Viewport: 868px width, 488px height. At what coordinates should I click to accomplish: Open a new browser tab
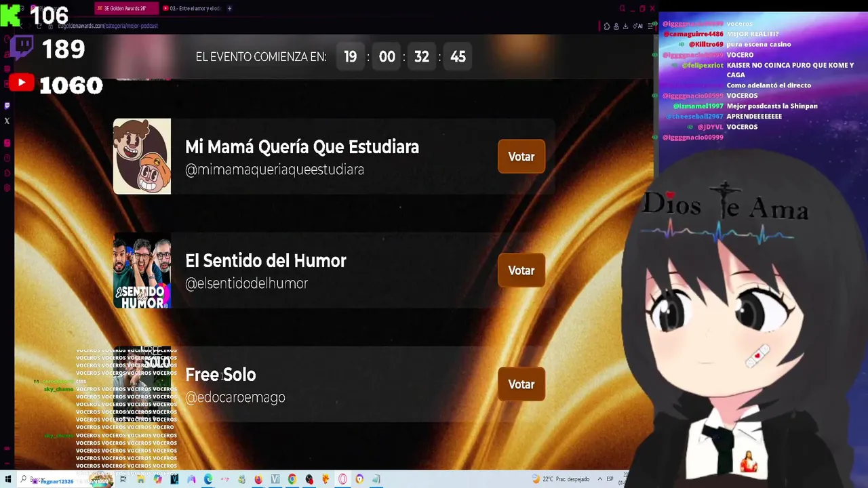point(229,9)
